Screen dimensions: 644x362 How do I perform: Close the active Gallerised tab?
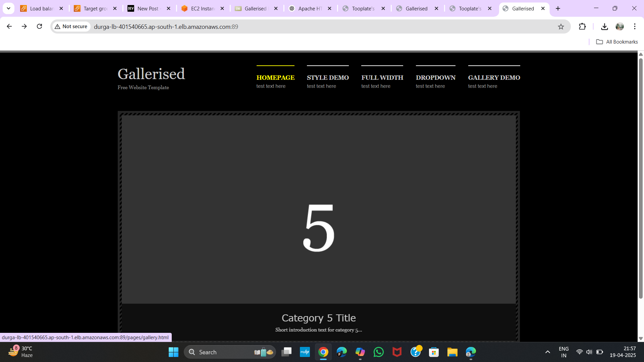543,8
